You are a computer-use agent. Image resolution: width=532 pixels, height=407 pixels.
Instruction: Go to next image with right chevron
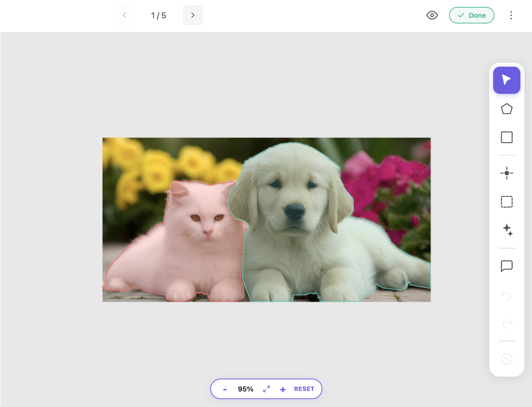(193, 15)
